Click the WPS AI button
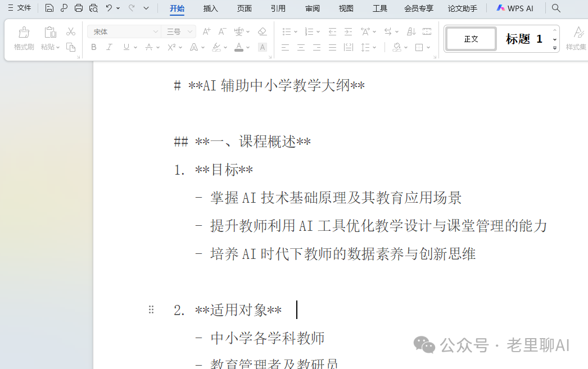This screenshot has width=588, height=369. pos(515,8)
